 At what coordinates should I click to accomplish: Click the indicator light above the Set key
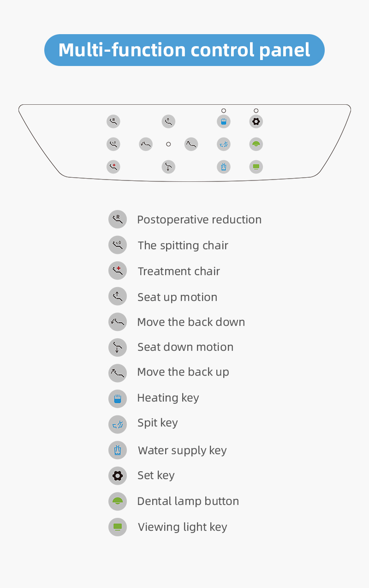coord(256,111)
